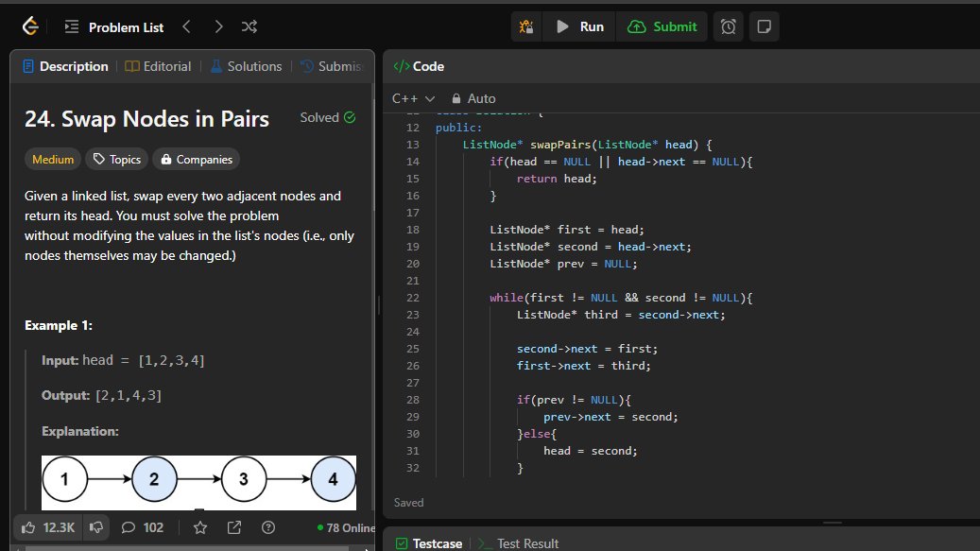Show the Topics tag
The image size is (980, 551).
(x=117, y=160)
